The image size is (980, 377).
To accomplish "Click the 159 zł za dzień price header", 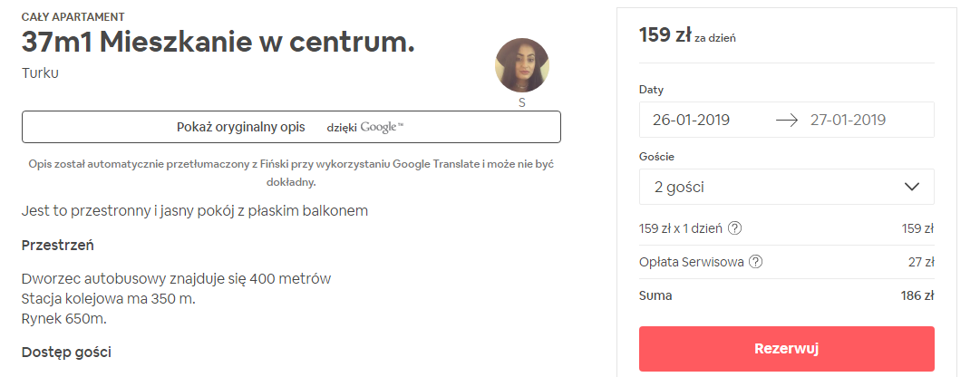I will 687,36.
